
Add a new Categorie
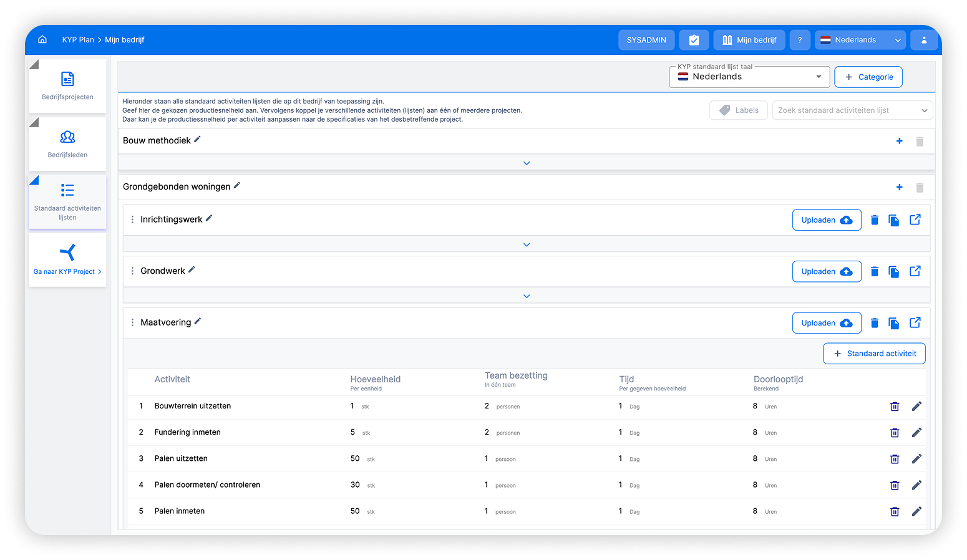click(868, 77)
